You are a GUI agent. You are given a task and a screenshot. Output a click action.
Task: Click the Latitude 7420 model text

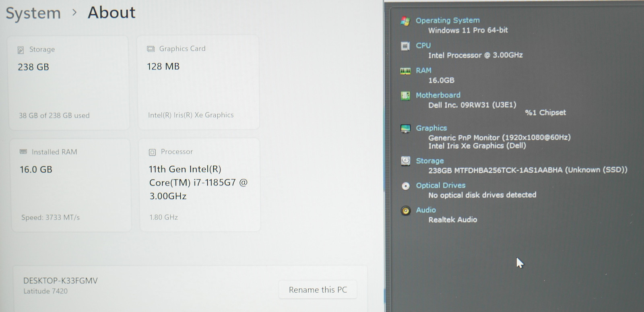[45, 291]
